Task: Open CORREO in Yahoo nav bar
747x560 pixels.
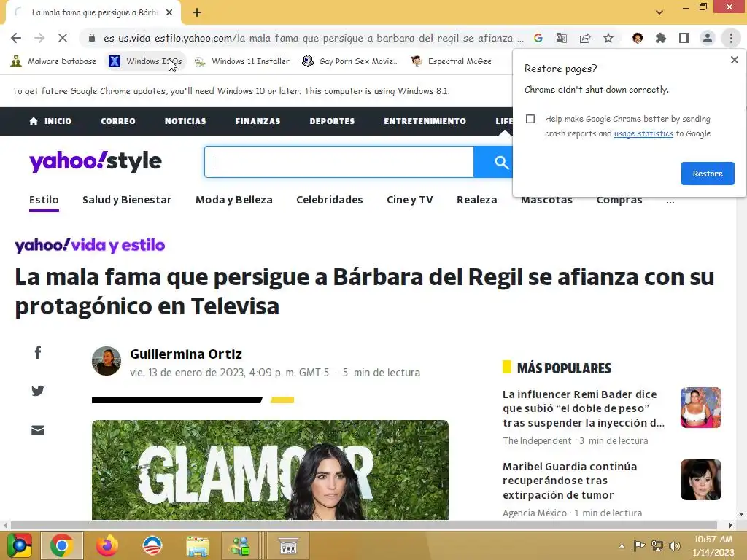Action: click(118, 121)
